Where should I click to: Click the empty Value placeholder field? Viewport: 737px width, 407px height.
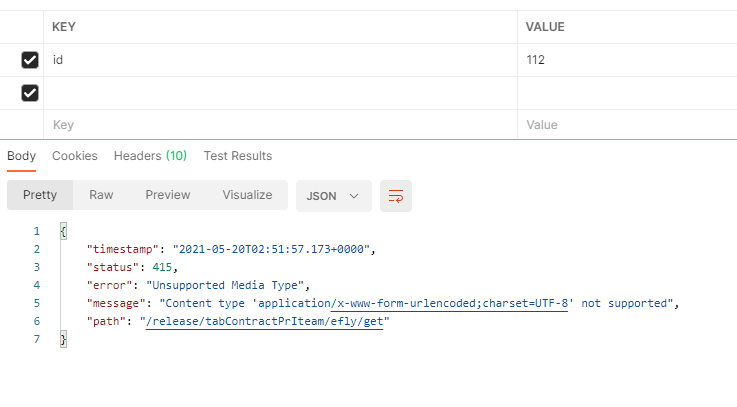(x=627, y=125)
